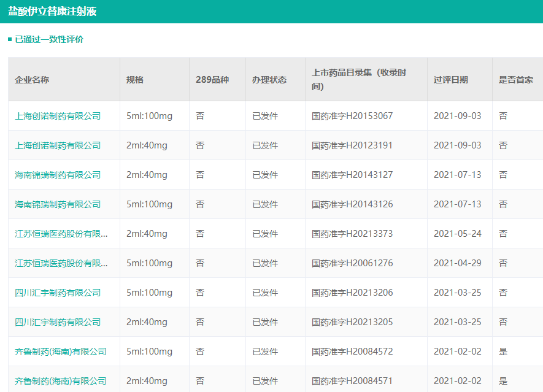The height and width of the screenshot is (392, 543).
Task: Click 海南锦瑞制药有限公司 link for 2ml:40mg
Action: (58, 175)
